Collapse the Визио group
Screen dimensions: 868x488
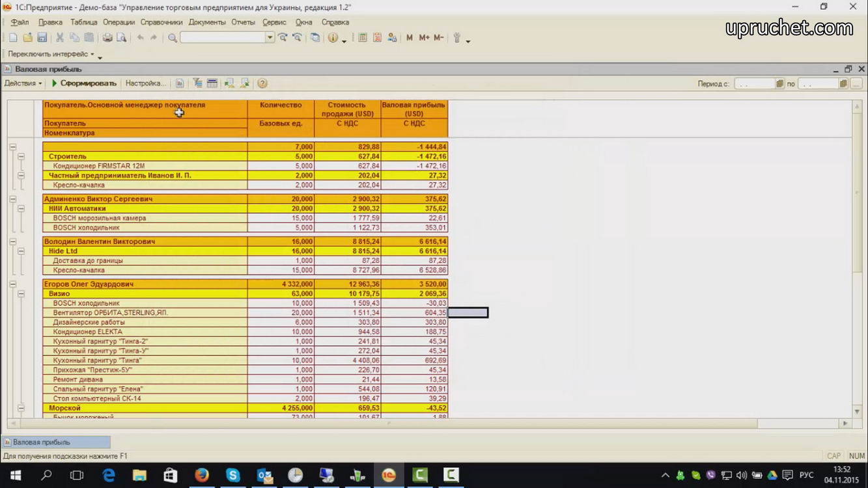pos(21,294)
